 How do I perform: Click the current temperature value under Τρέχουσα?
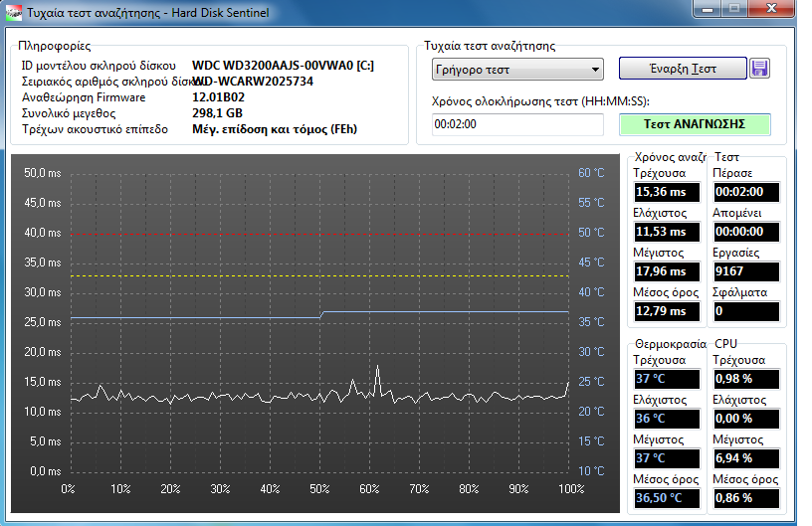667,379
